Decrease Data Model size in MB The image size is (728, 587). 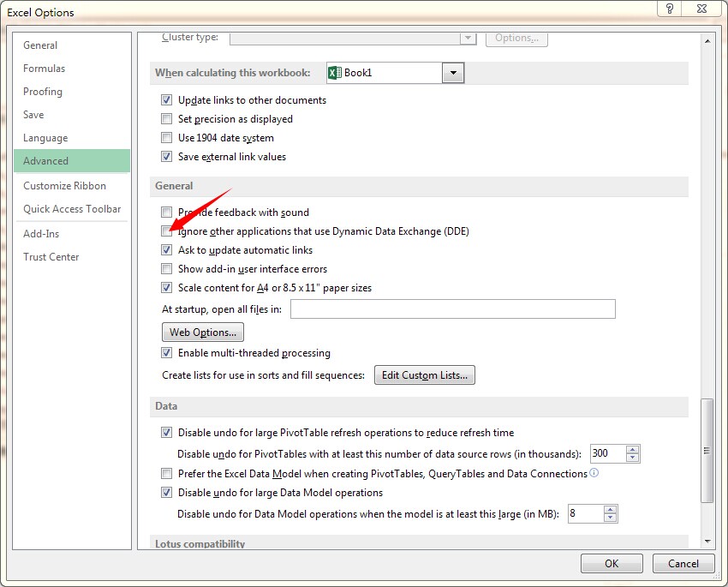click(610, 518)
